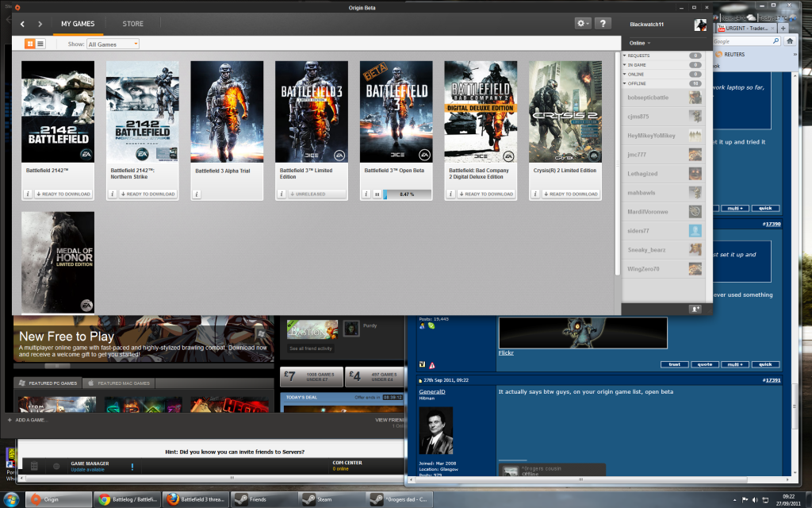Click the Flickr link in the forum post

tap(506, 353)
